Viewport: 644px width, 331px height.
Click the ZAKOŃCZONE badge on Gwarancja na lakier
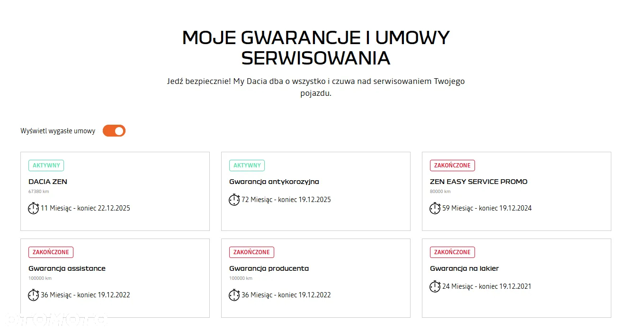(452, 252)
